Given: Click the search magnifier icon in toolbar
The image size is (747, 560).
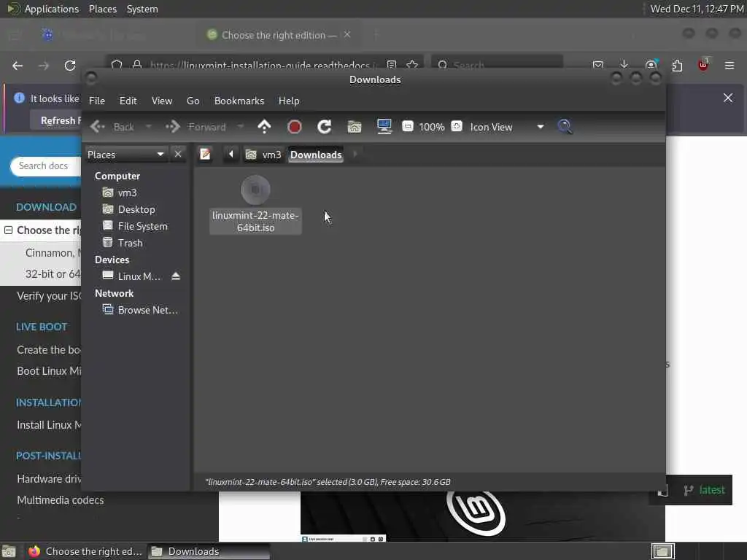Looking at the screenshot, I should coord(565,127).
